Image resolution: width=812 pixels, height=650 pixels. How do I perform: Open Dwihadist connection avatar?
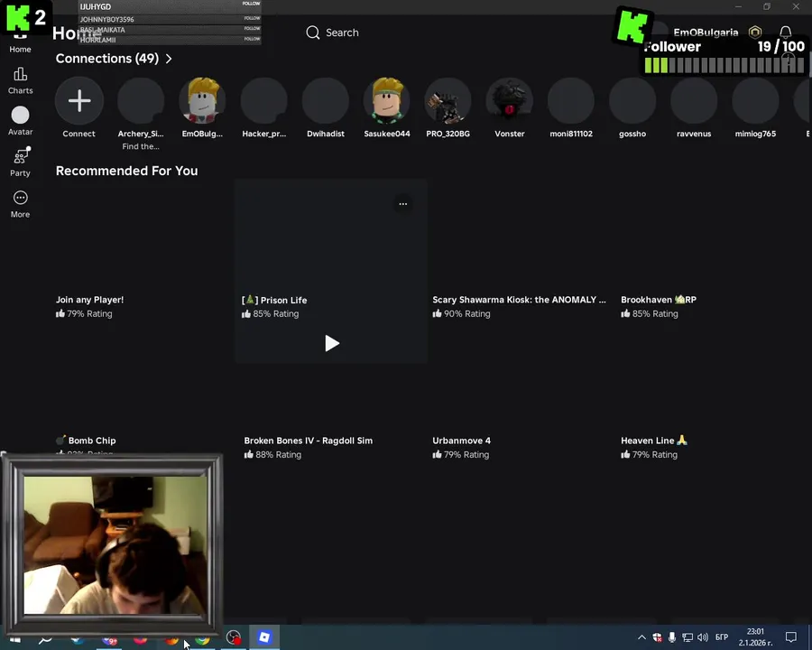tap(325, 100)
